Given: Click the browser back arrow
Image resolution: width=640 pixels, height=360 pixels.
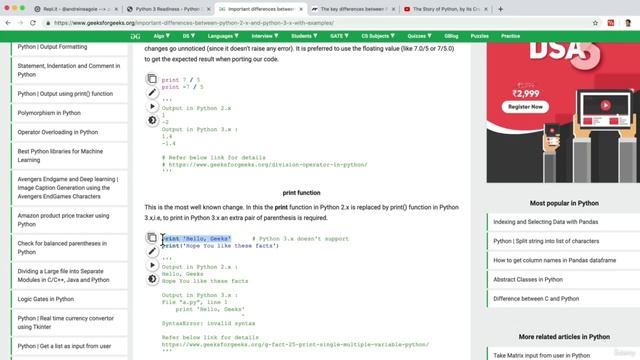Looking at the screenshot, I should pos(8,23).
